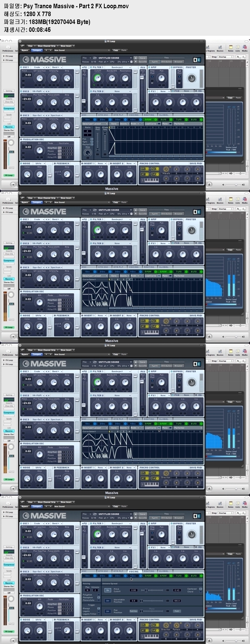Viewport: 250px width, 644px height.
Task: Click the NI logo in the first frame
Action: tap(197, 60)
